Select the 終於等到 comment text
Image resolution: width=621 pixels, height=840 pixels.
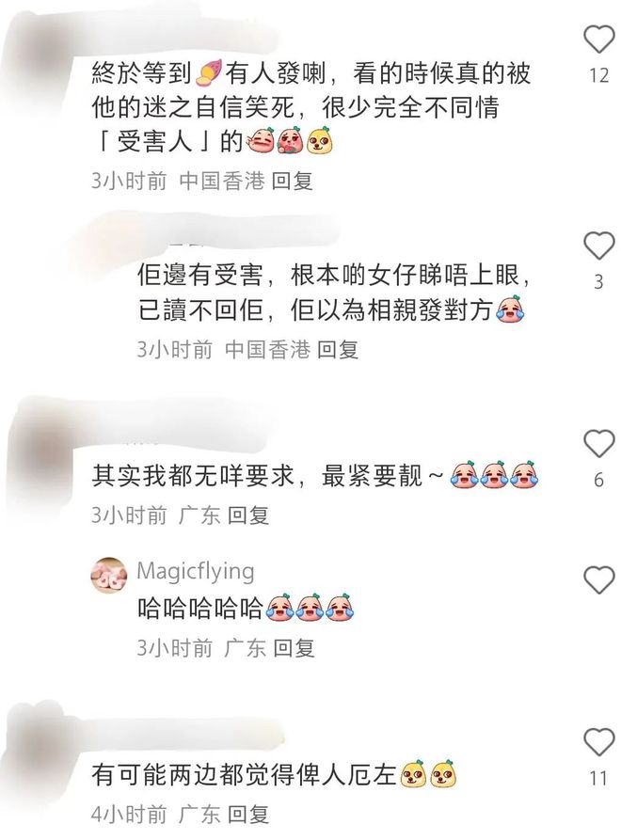[x=310, y=107]
